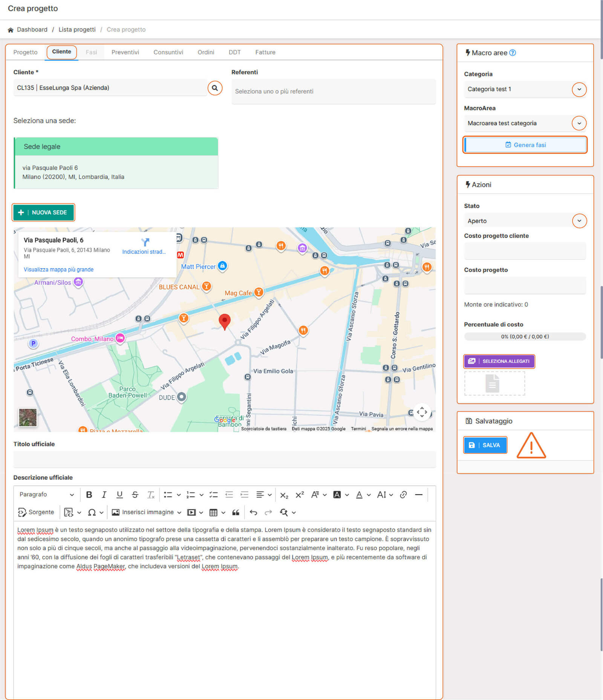Open the Fatture tab

point(265,52)
